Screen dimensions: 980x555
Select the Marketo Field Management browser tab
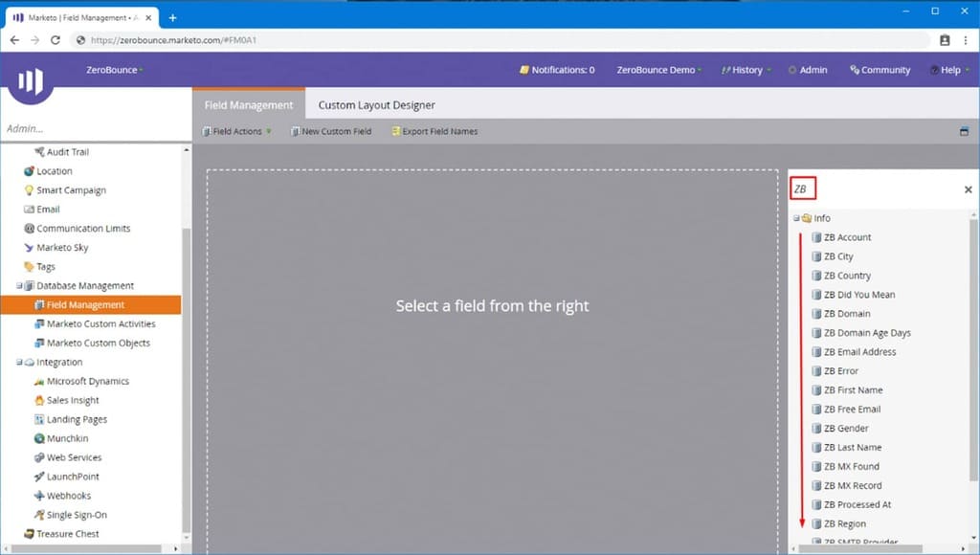(82, 18)
